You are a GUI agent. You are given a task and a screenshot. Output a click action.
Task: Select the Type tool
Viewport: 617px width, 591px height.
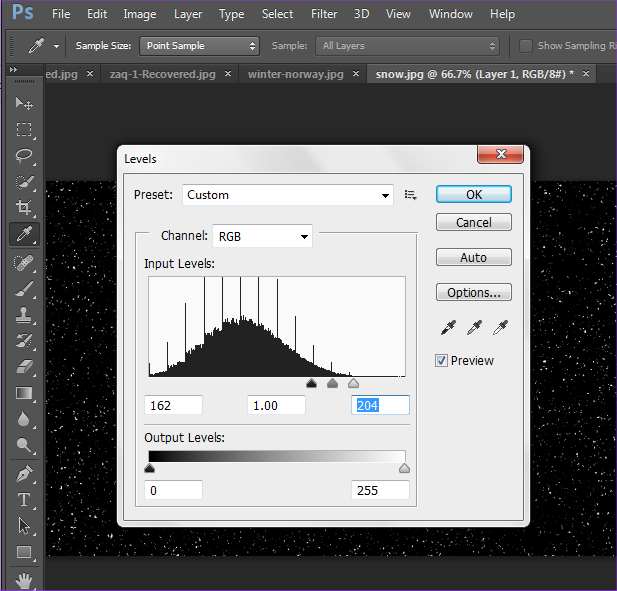click(x=24, y=499)
